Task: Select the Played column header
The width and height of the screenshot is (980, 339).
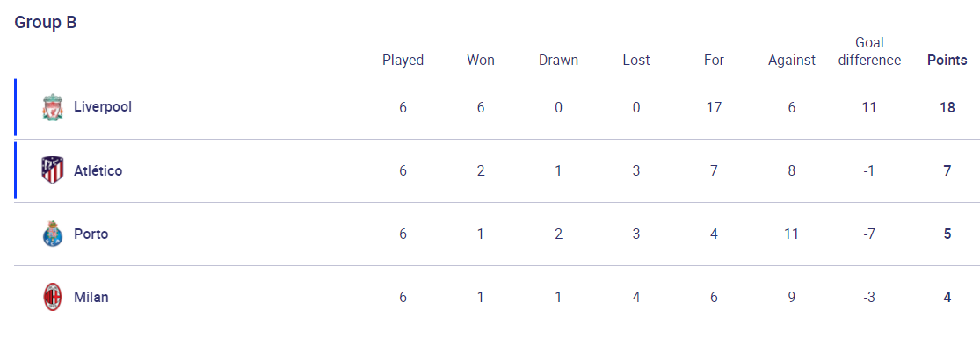Action: click(403, 61)
